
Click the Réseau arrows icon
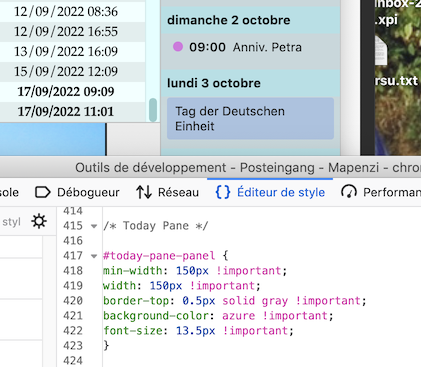tap(144, 192)
